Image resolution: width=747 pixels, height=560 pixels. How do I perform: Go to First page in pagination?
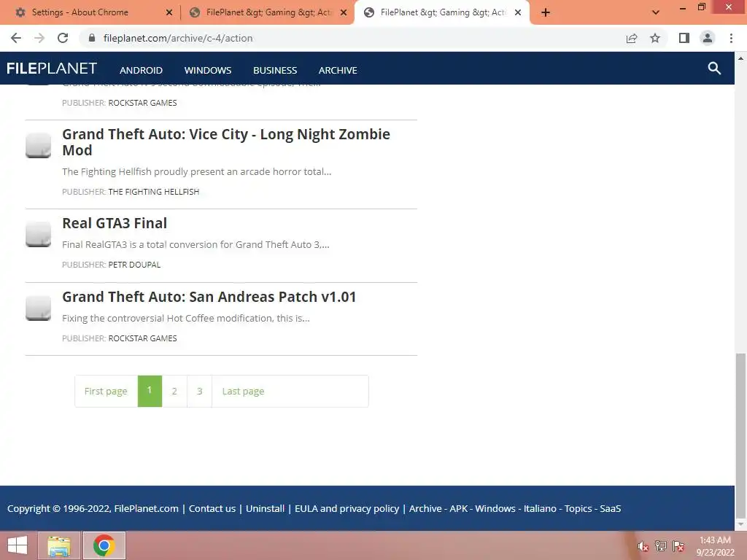[106, 391]
